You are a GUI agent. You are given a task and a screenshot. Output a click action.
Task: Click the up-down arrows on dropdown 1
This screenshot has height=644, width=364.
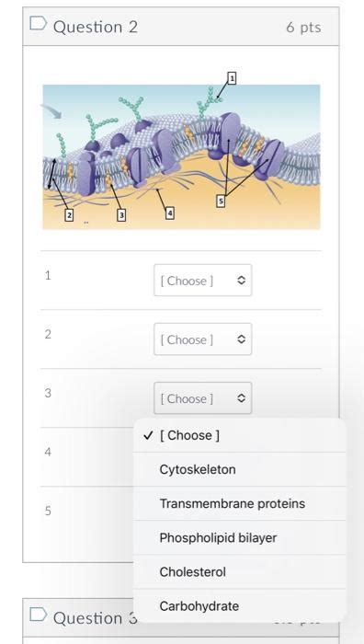242,280
